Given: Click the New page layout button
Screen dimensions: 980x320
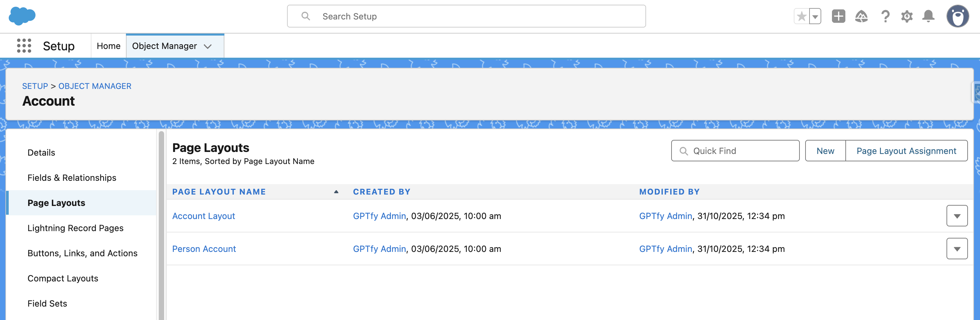Looking at the screenshot, I should 825,151.
